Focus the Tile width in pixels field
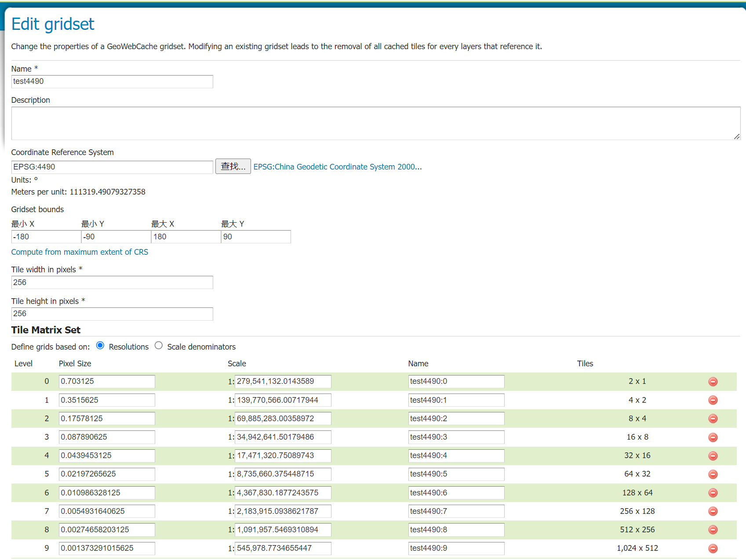 pyautogui.click(x=112, y=282)
